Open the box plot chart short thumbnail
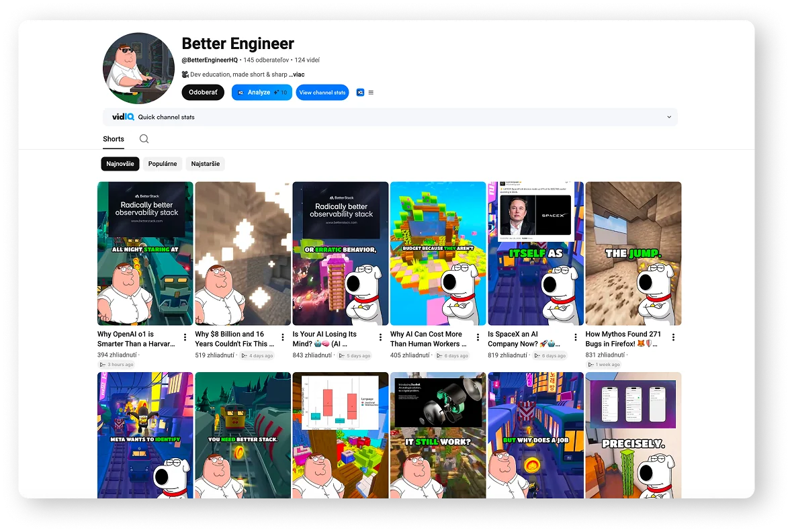790x532 pixels. [x=341, y=435]
